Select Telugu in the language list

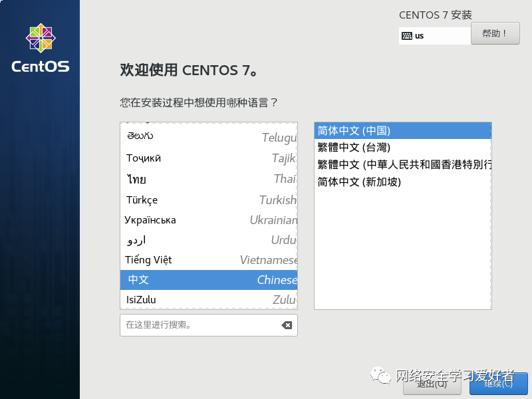[x=209, y=137]
